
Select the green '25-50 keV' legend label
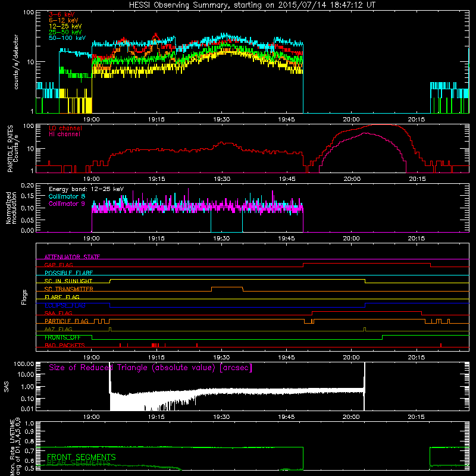tap(65, 32)
